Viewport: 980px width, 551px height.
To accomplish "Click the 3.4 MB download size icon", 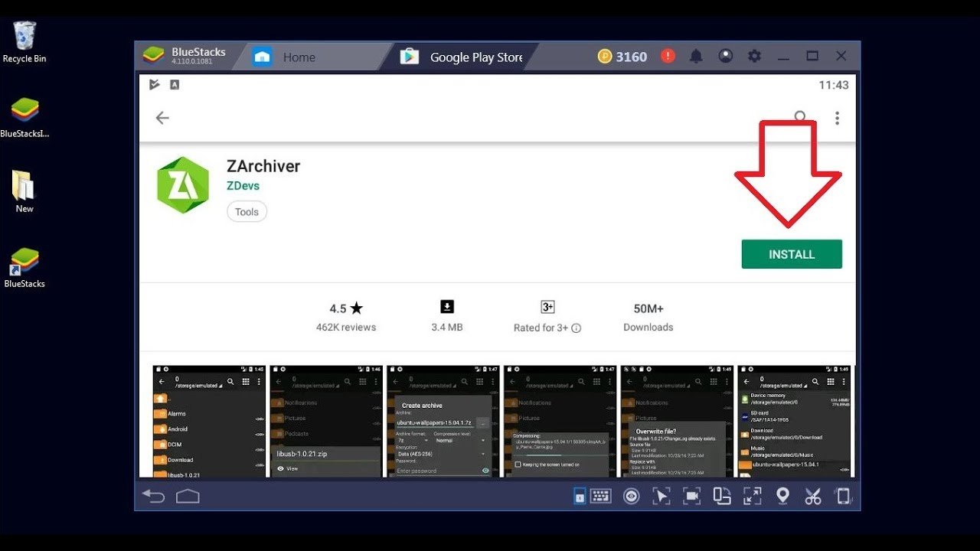I will coord(447,307).
